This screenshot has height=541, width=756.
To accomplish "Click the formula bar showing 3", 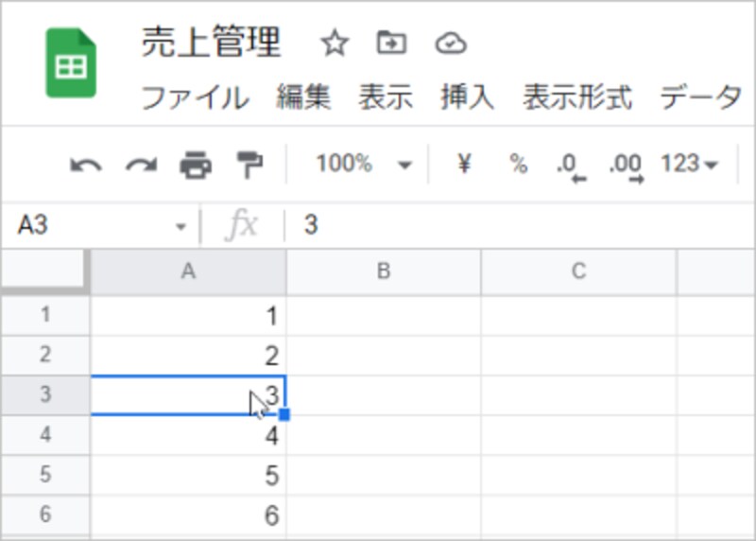I will [521, 225].
